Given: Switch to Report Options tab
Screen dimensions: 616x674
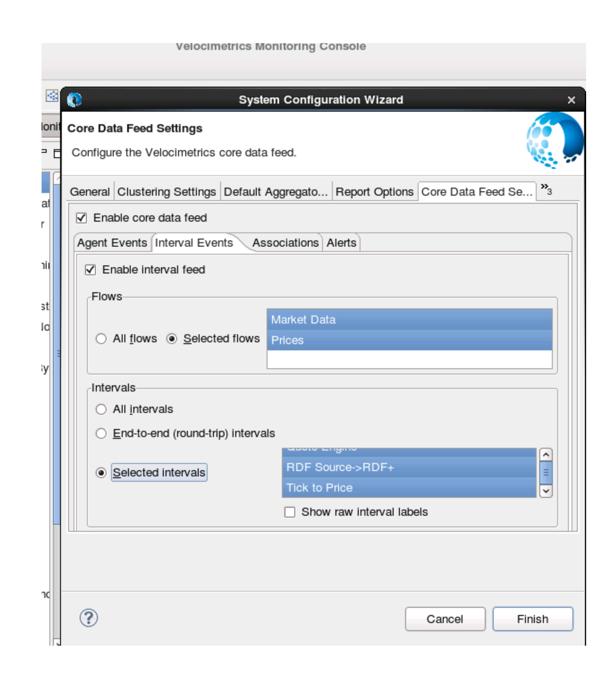Looking at the screenshot, I should pos(374,192).
